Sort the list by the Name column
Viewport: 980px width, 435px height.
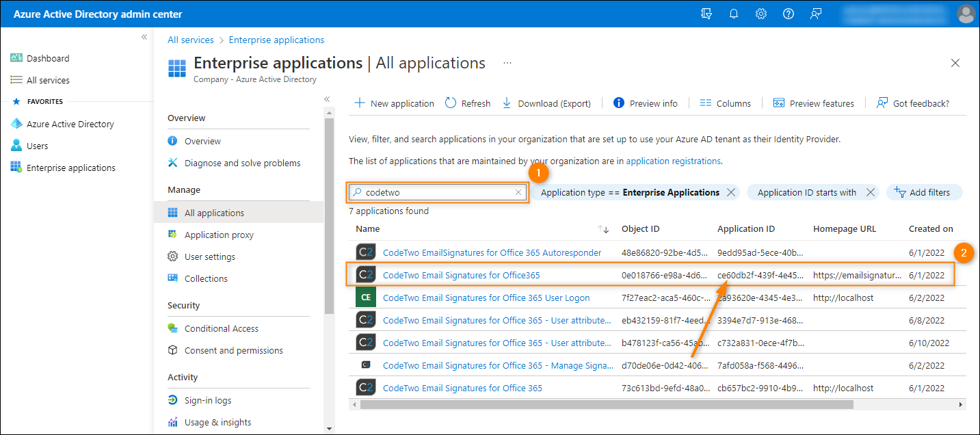368,229
